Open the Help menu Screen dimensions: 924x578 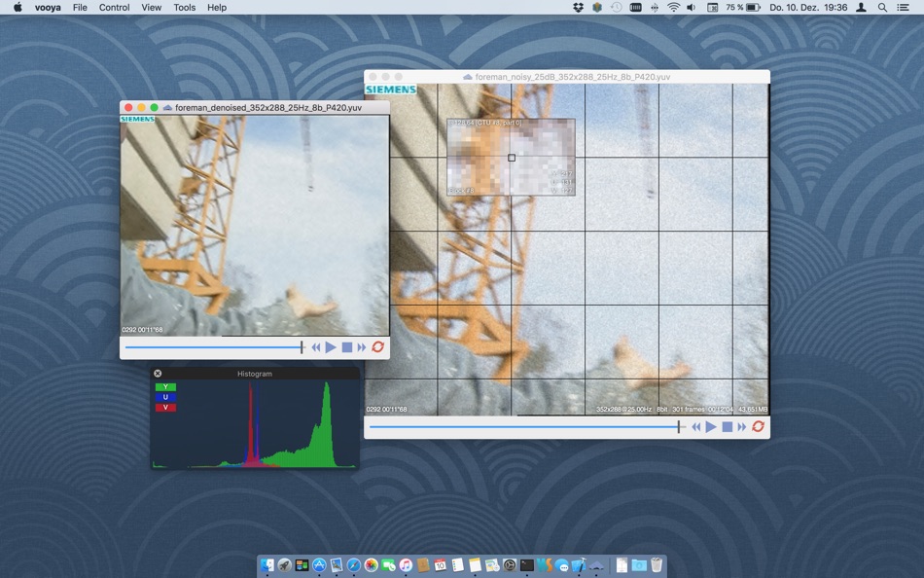[217, 8]
